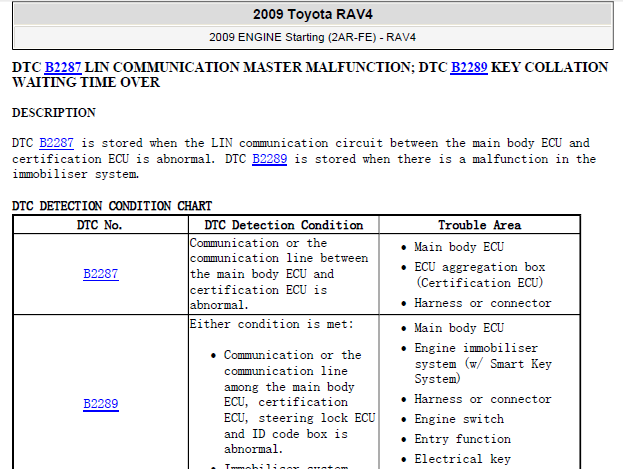Click 'Main body ECU' in the B2287 row
The image size is (623, 469).
[459, 247]
